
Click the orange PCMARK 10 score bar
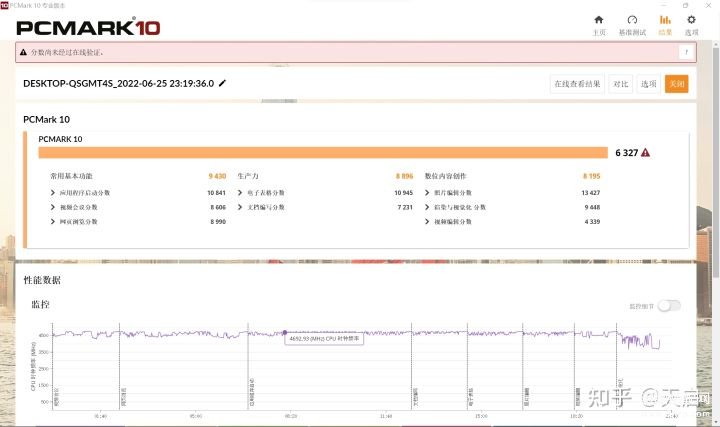[323, 152]
